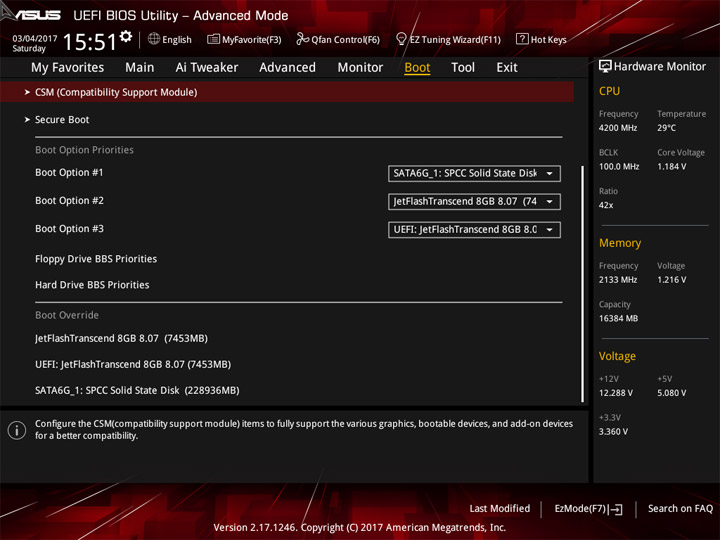Click MyFavorite(F3) label
This screenshot has width=720, height=540.
coord(252,40)
